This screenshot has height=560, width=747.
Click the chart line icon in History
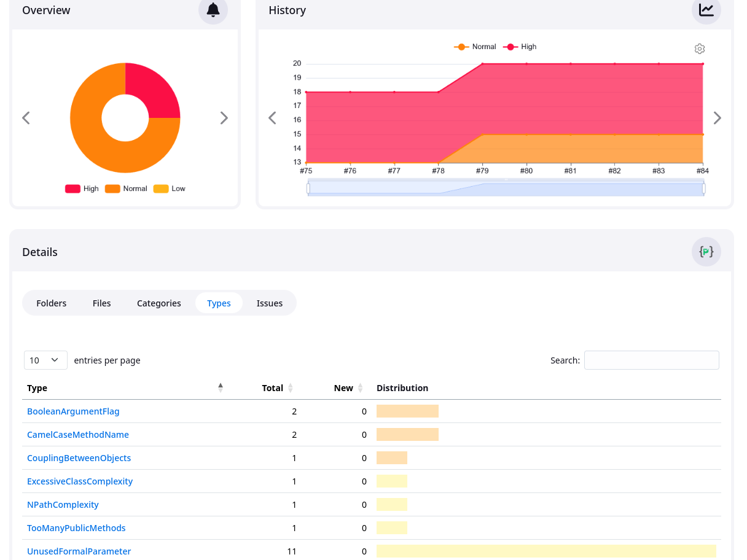(x=706, y=10)
